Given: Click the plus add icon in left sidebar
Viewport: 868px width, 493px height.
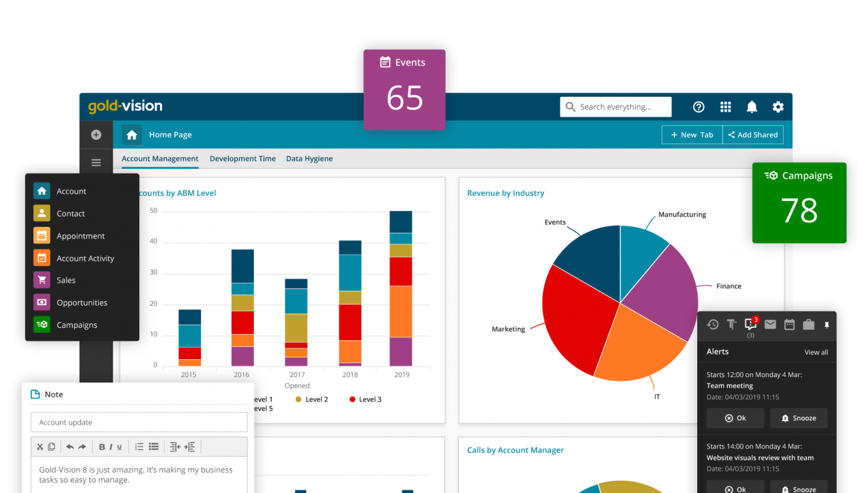Looking at the screenshot, I should point(96,134).
